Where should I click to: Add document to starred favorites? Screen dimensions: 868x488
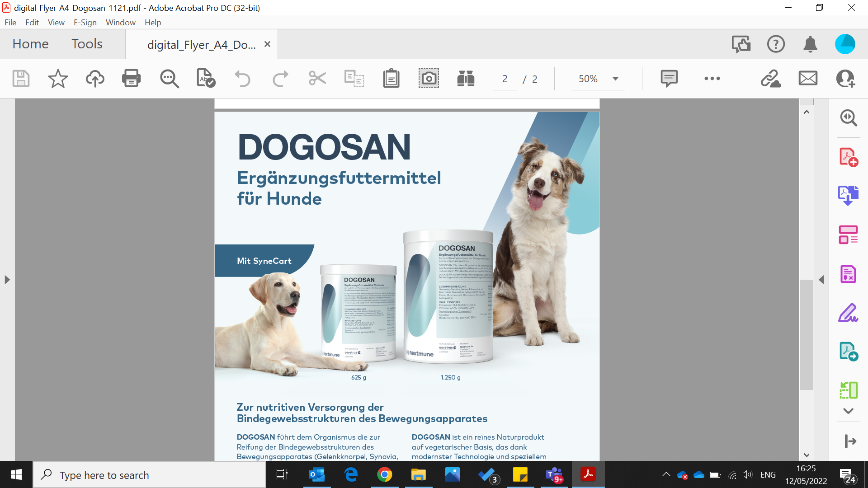58,79
